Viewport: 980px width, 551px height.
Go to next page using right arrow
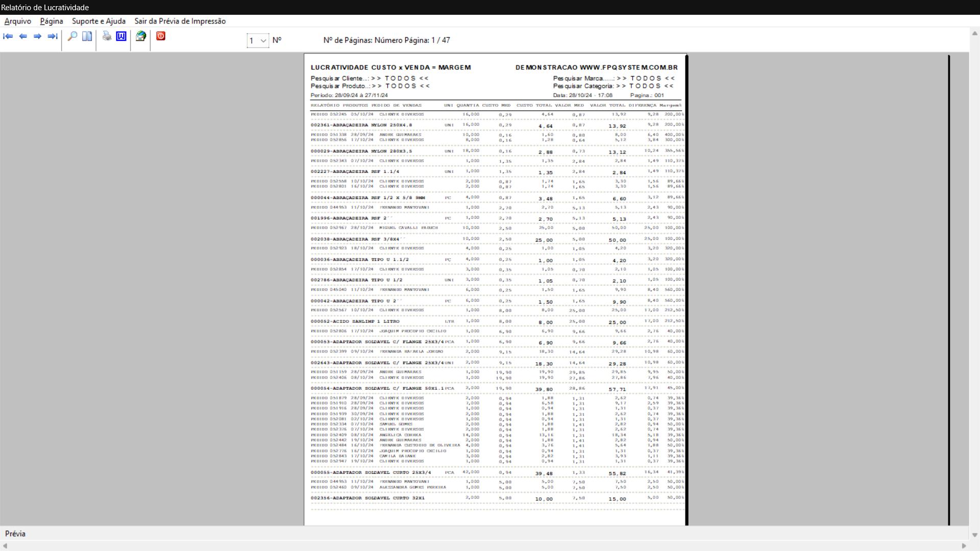[37, 36]
